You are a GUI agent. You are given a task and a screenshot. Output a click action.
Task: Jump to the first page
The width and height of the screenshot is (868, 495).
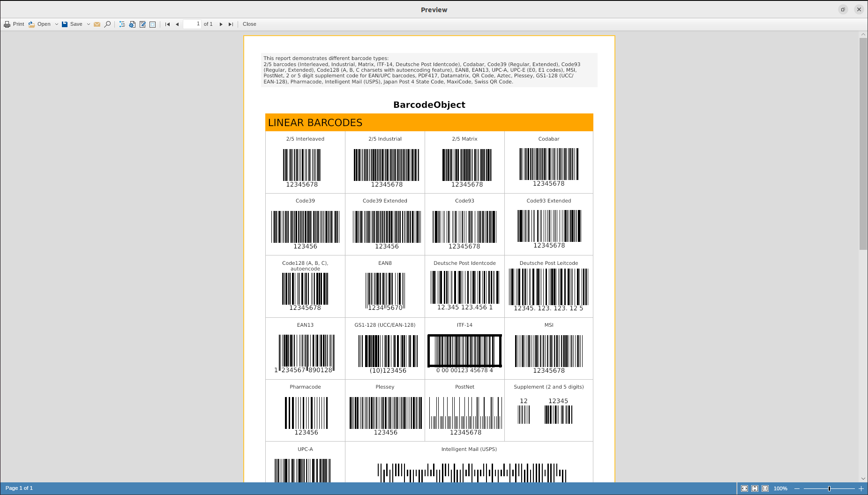(x=167, y=24)
